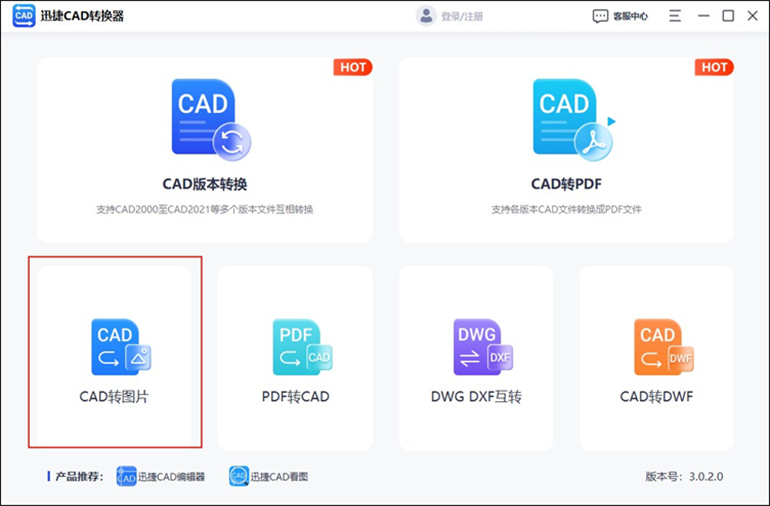Screen dimensions: 770x506
Task: Click the CAD转PDF title text
Action: (566, 184)
